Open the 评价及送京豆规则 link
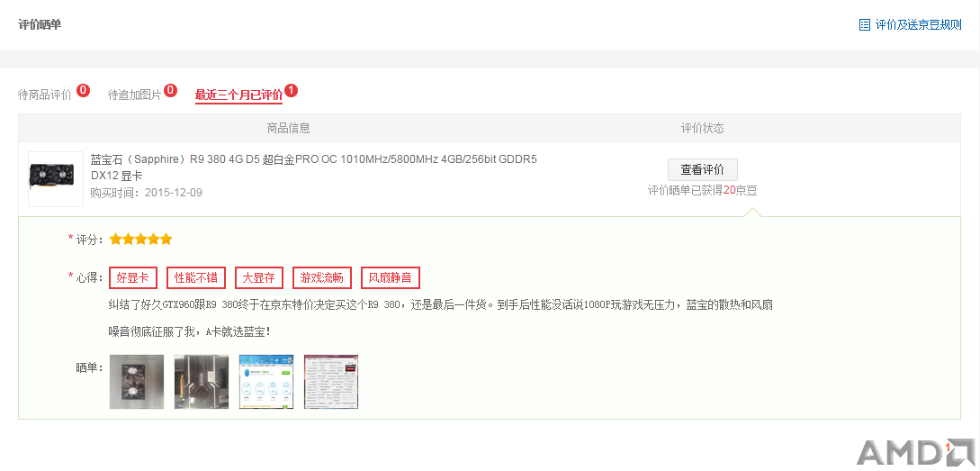Viewport: 980px width, 471px height. 918,25
